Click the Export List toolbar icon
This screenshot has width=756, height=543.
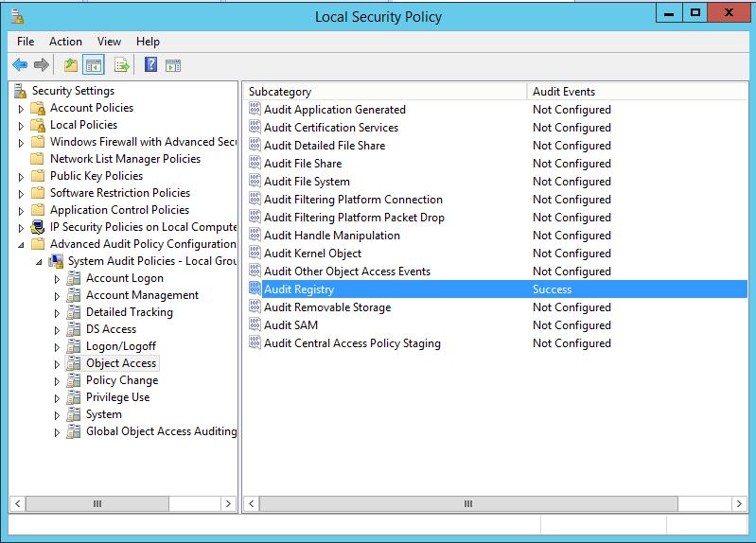click(121, 65)
